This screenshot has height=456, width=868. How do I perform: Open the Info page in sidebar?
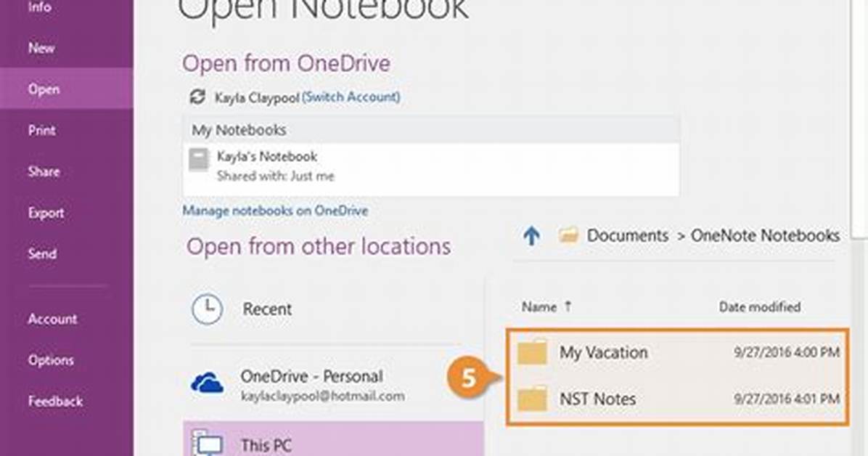pyautogui.click(x=39, y=7)
